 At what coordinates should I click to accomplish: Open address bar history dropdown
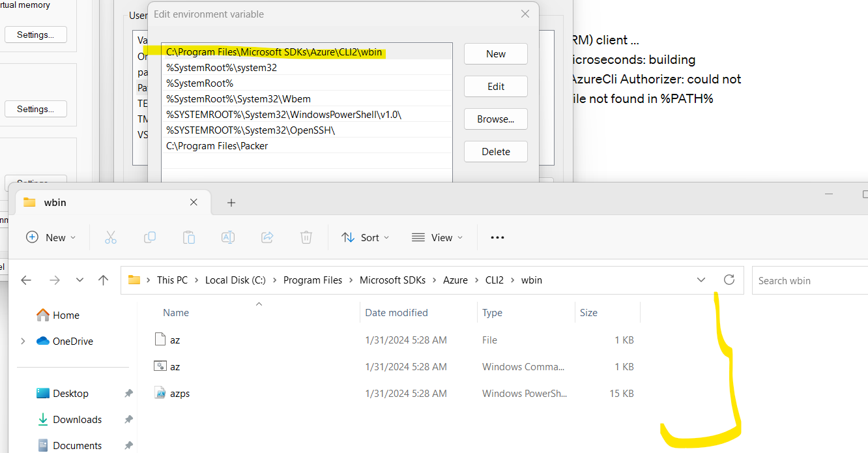point(701,280)
